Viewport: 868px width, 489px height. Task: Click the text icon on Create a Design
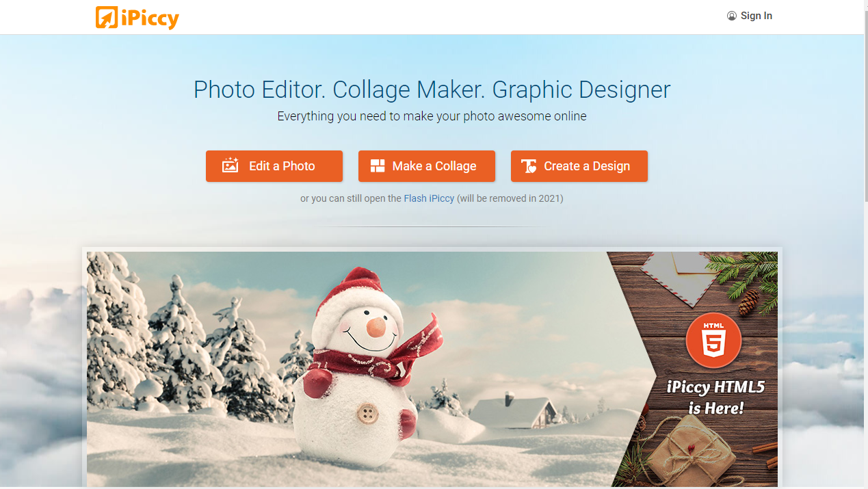(x=529, y=166)
